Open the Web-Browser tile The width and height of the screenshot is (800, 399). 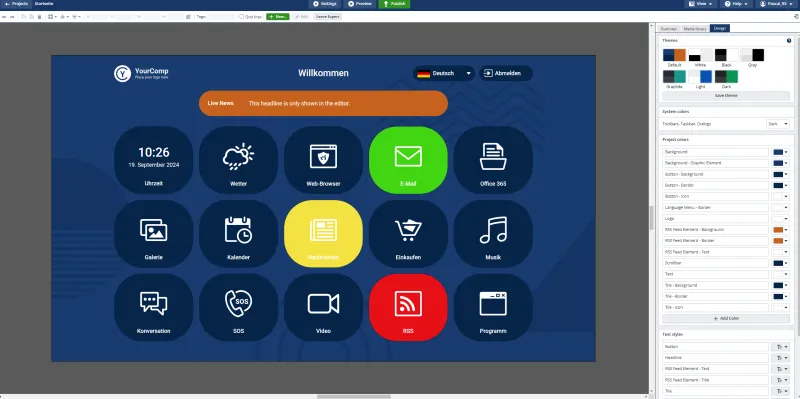pyautogui.click(x=323, y=160)
